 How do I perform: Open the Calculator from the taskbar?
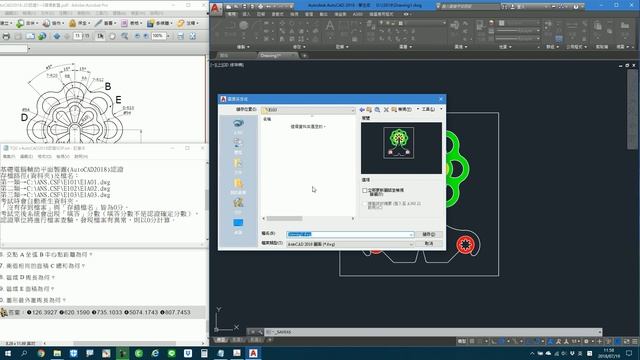(x=204, y=353)
